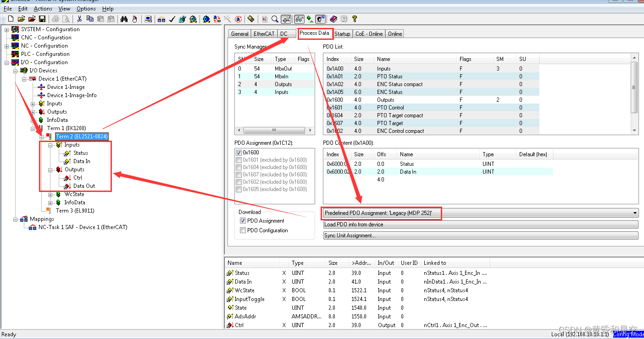Select Term 3 (EL9011) in tree
Screen dimensions: 644x339
tap(75, 211)
